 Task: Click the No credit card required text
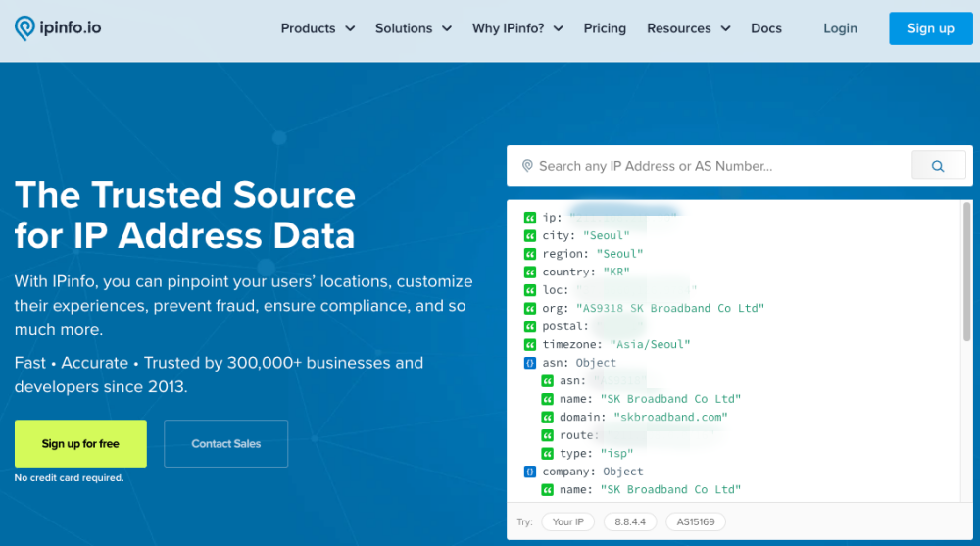[x=69, y=477]
